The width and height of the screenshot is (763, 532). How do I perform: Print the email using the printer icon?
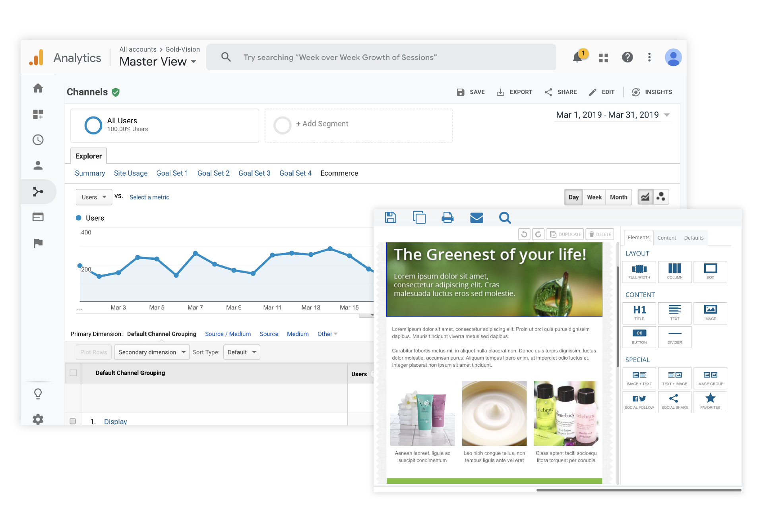(x=447, y=218)
